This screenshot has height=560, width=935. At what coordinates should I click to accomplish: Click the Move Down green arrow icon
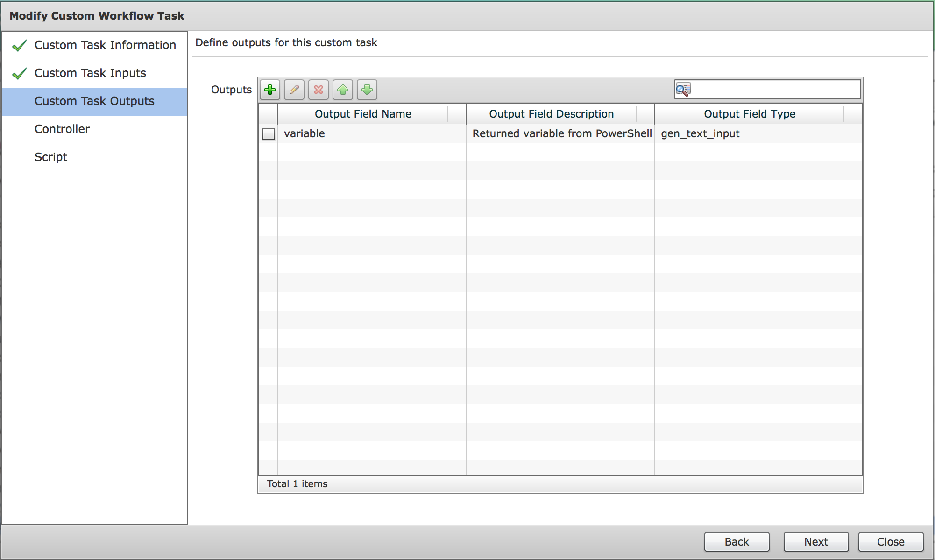pyautogui.click(x=367, y=90)
